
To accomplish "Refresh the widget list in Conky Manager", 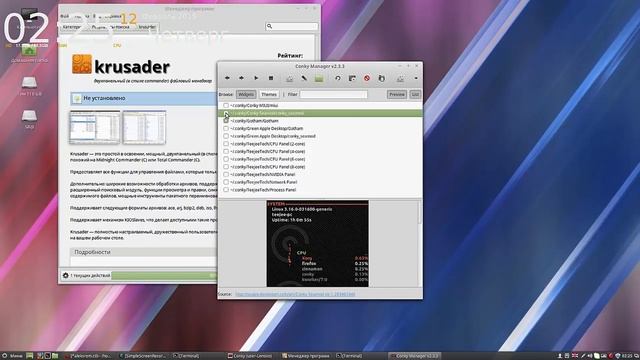I will coord(338,78).
